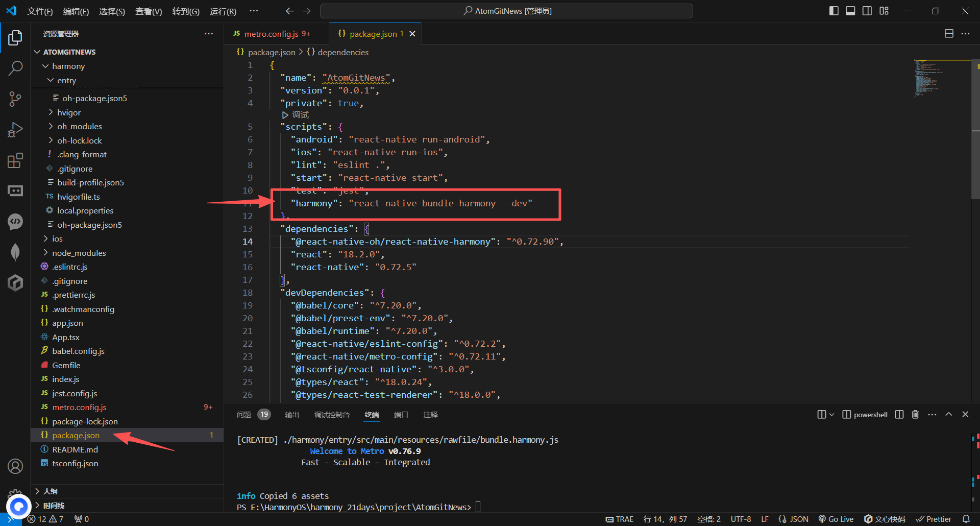Click TRAE status bar item
Viewport: 980px width, 526px height.
click(619, 519)
